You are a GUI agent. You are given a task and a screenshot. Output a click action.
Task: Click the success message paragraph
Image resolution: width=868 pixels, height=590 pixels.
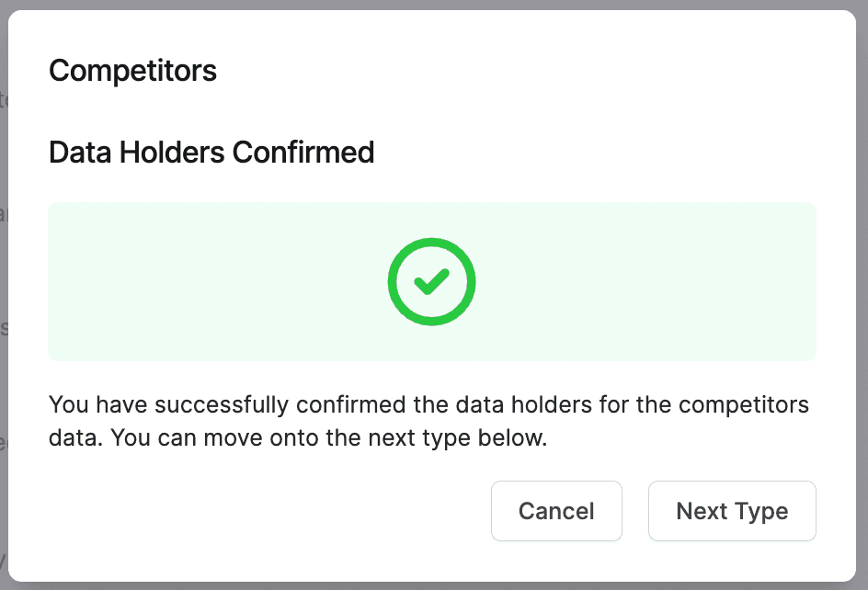click(x=428, y=421)
